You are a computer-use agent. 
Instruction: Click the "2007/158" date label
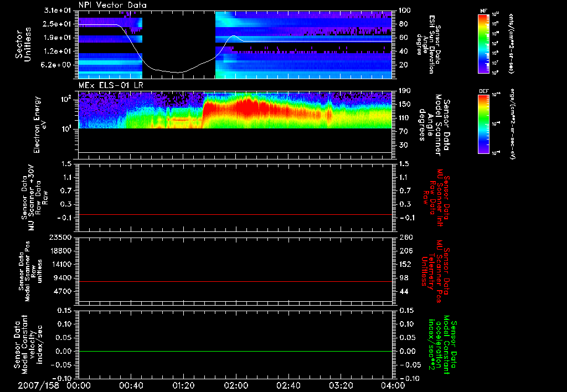pos(38,385)
